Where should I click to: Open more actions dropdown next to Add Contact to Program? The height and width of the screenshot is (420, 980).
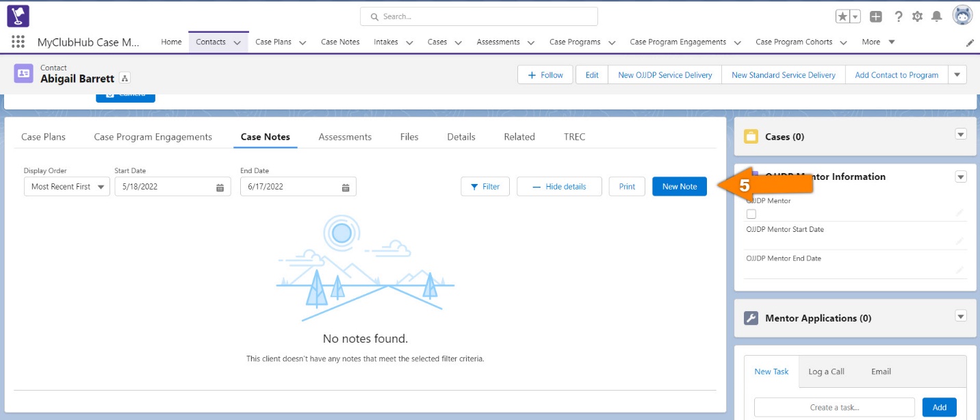click(957, 75)
